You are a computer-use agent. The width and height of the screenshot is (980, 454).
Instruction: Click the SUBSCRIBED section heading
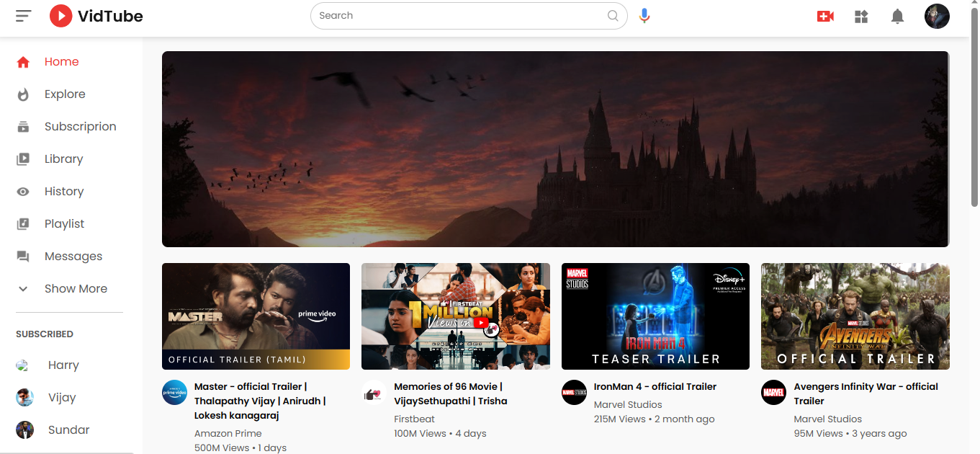coord(45,334)
